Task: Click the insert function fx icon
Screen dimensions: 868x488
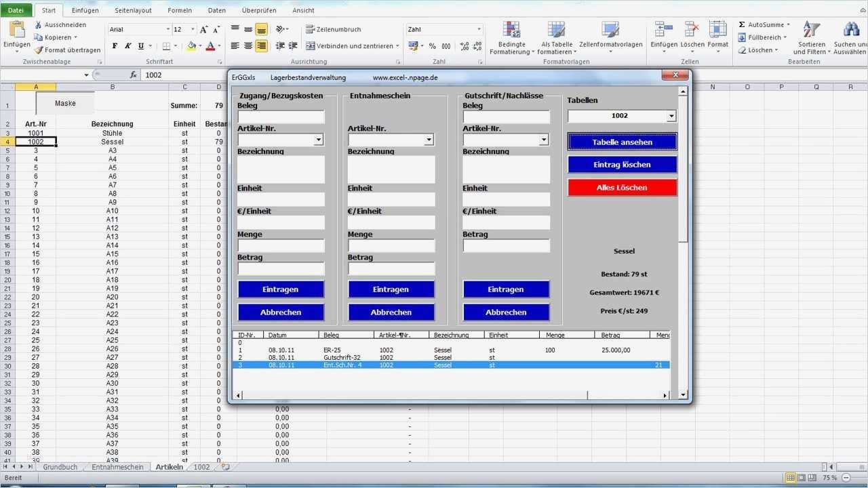Action: tap(134, 75)
